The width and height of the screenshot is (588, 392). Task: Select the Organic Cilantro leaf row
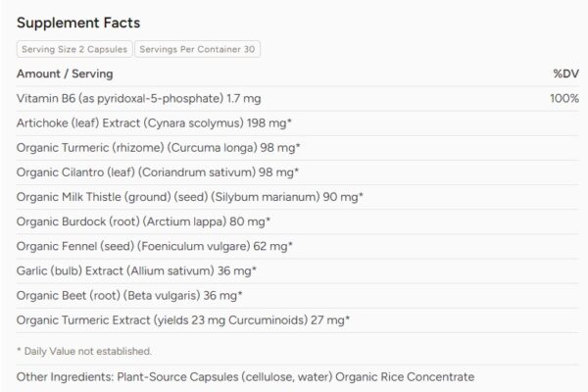[298, 172]
